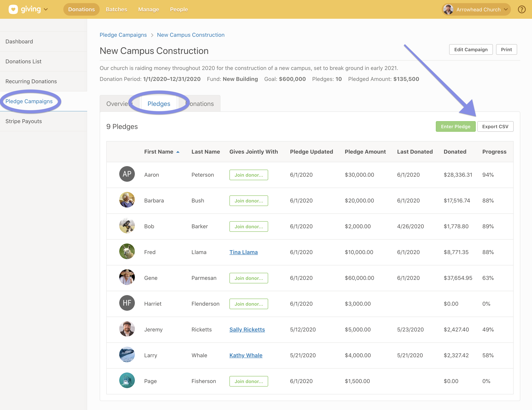Viewport: 532px width, 410px height.
Task: Click Fred Llama's llama avatar
Action: pos(127,251)
